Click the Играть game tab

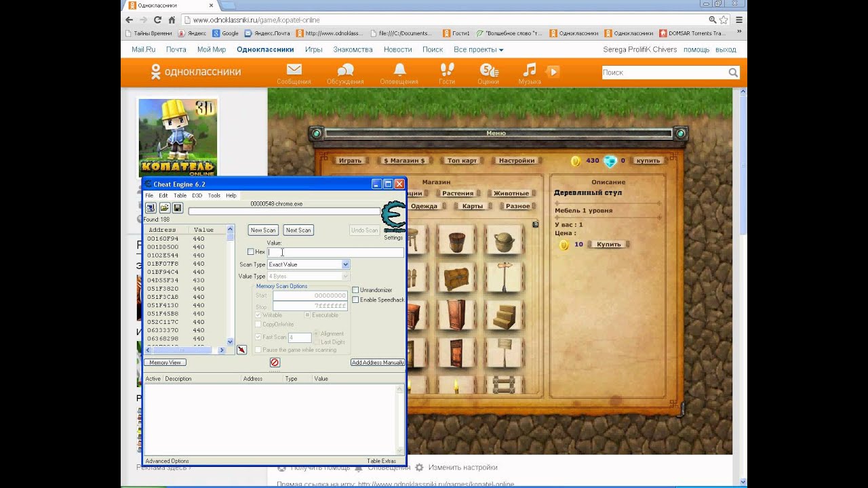350,161
